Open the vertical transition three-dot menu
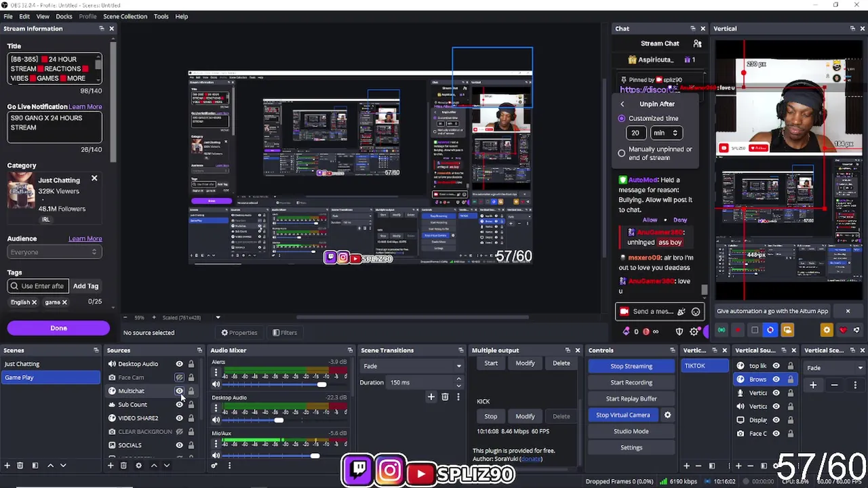 point(855,385)
